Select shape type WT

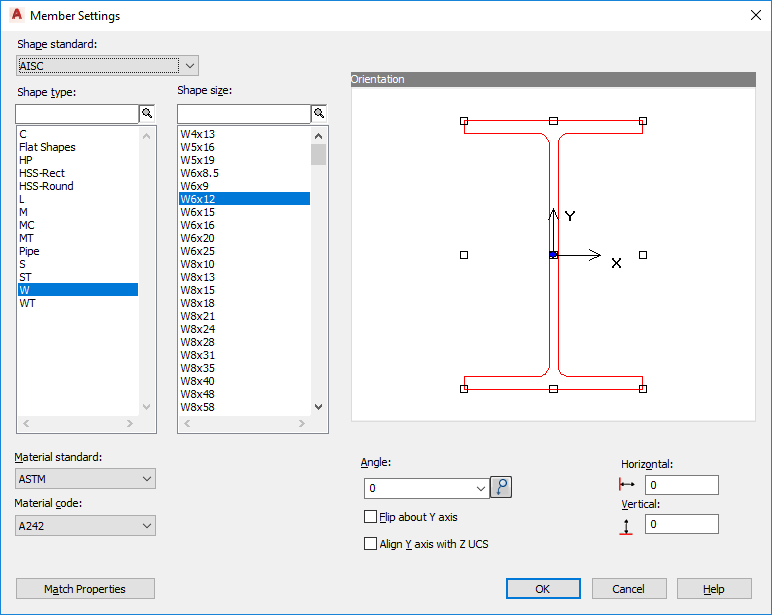78,303
